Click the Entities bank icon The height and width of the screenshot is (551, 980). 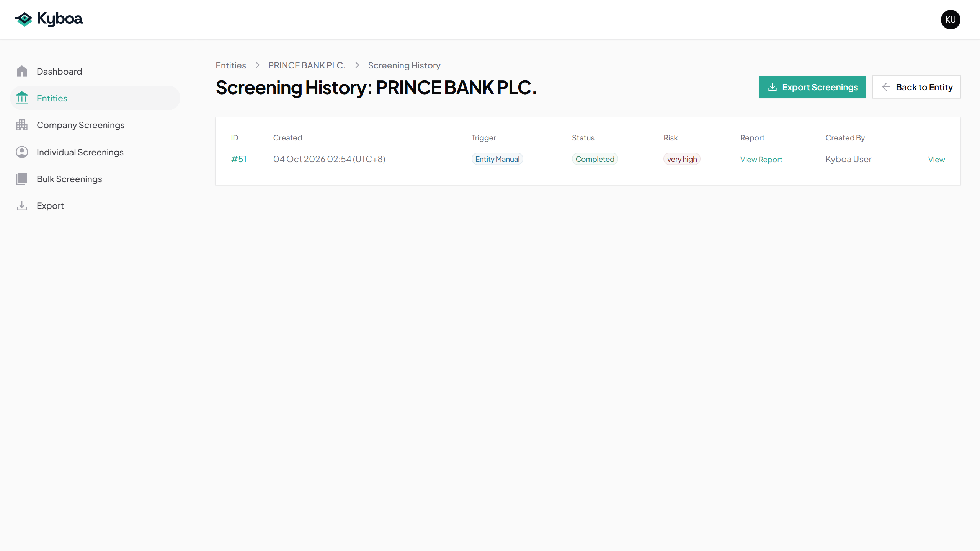tap(22, 98)
